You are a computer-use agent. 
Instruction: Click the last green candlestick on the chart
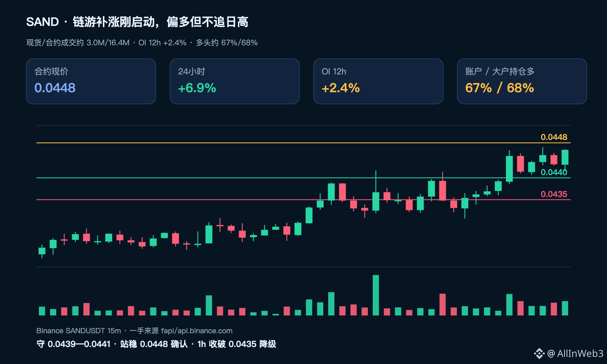click(x=565, y=157)
